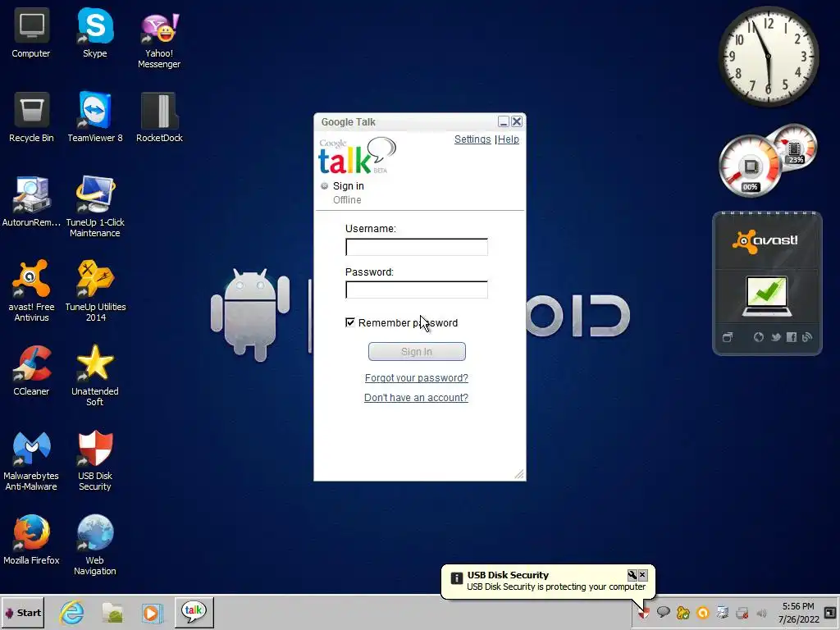Open the Google Talk Help link
This screenshot has width=840, height=630.
509,139
